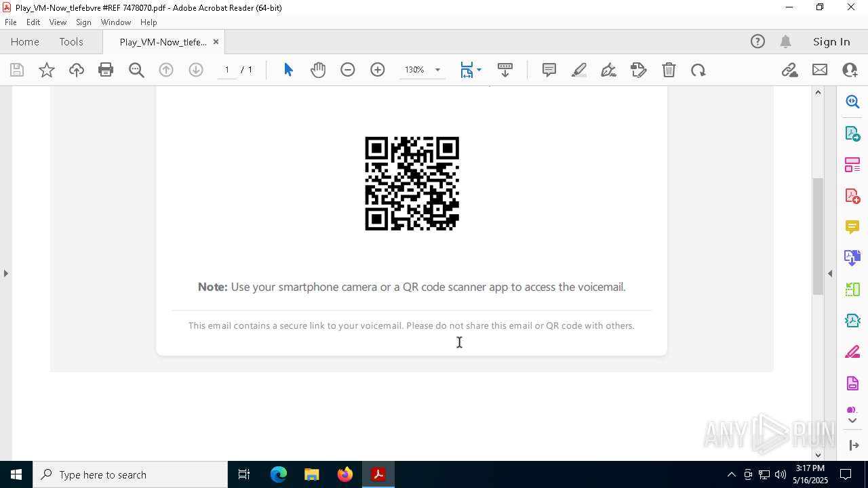Click the scrolling mode keyboard icon
The height and width of the screenshot is (488, 868).
pos(505,70)
